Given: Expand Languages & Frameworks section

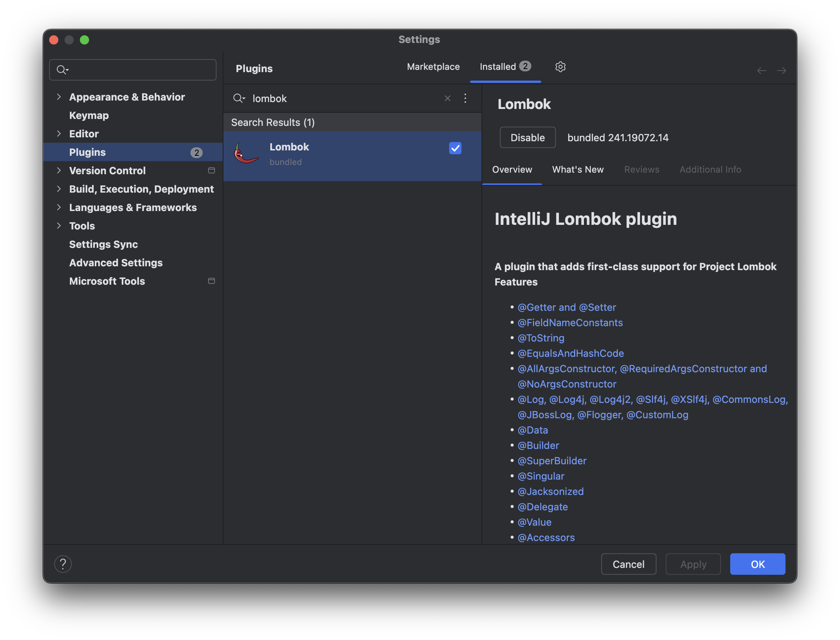Looking at the screenshot, I should [59, 208].
